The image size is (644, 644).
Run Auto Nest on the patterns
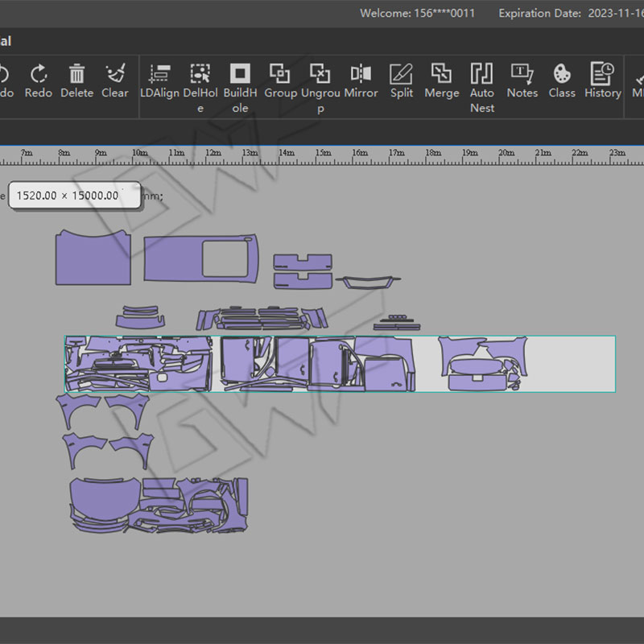click(481, 75)
